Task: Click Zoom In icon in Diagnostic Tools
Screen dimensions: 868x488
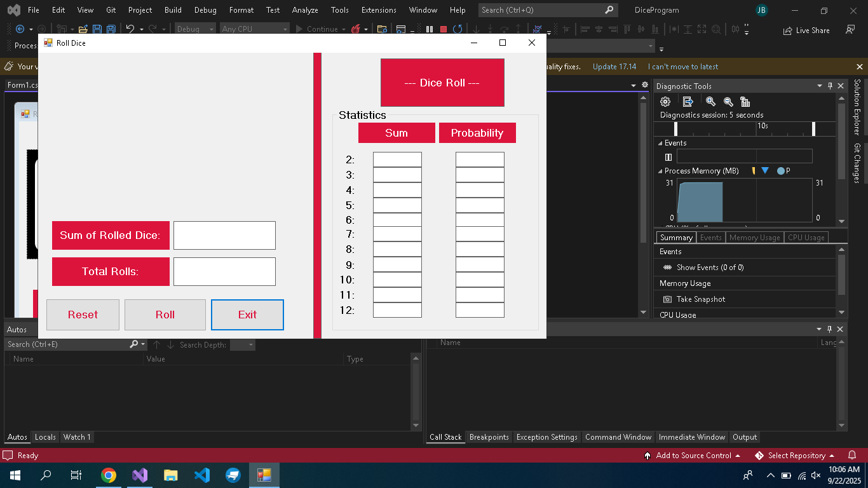Action: point(710,102)
